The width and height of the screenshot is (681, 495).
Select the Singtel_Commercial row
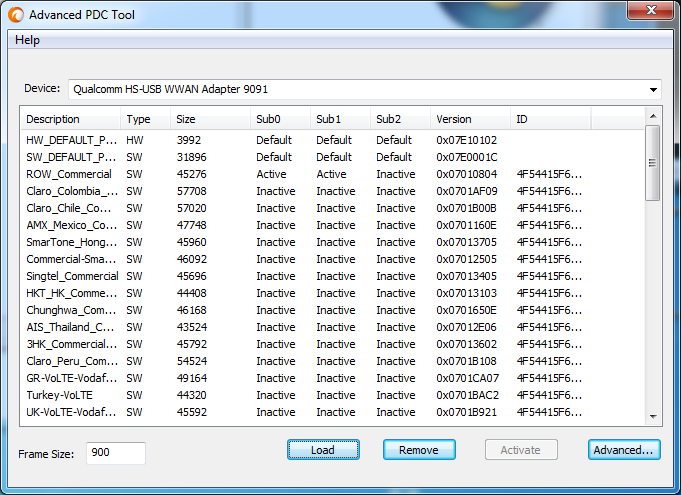pos(332,276)
